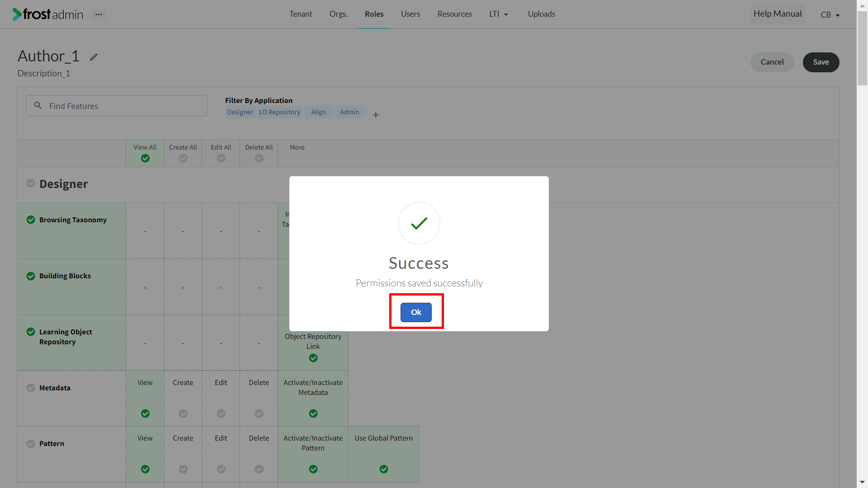
Task: Add application filter with plus icon
Action: (x=376, y=115)
